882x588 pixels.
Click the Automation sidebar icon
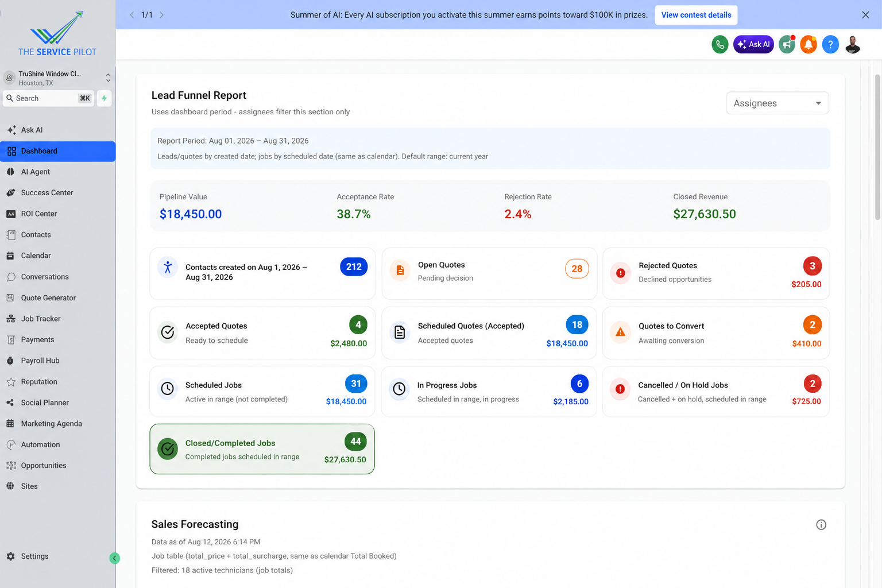10,444
